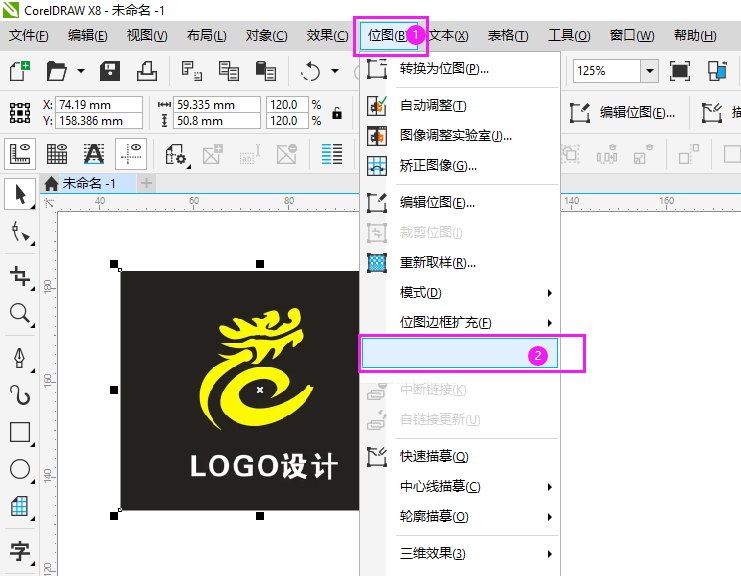Select the Crop tool
This screenshot has width=741, height=576.
click(20, 276)
